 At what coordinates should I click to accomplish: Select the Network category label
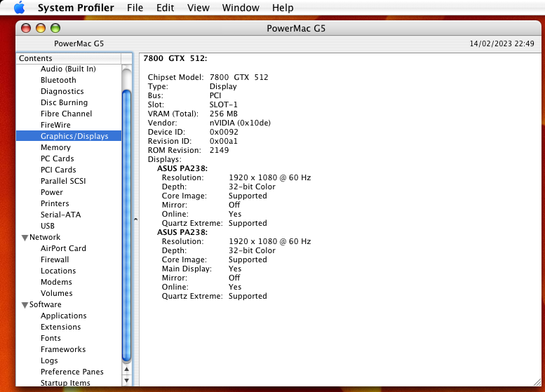click(45, 237)
